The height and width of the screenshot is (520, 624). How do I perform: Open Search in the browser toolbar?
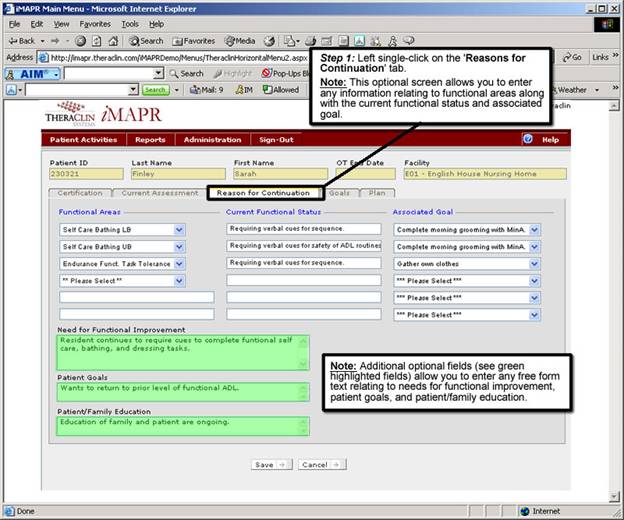(146, 41)
